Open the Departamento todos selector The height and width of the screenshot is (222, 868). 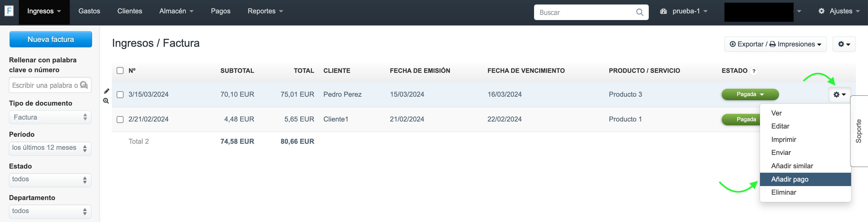[50, 211]
